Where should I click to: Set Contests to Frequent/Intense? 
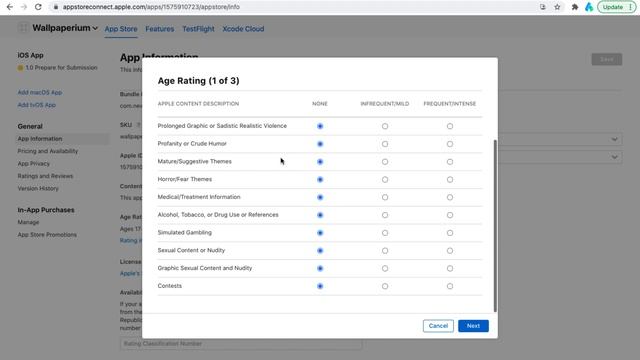click(x=450, y=286)
